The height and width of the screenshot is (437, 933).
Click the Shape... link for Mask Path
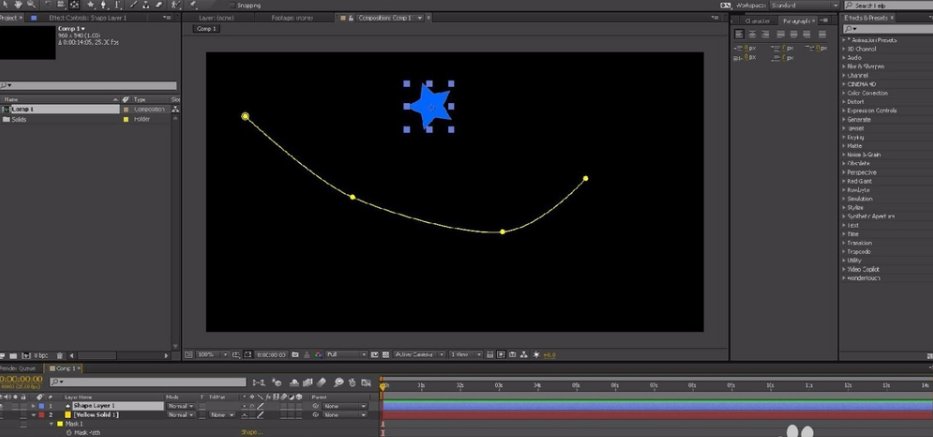[250, 432]
